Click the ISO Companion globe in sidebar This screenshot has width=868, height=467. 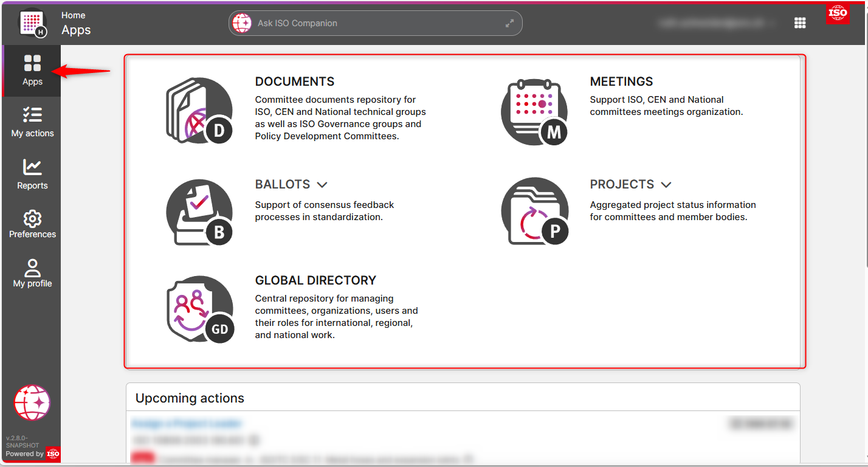coord(32,403)
